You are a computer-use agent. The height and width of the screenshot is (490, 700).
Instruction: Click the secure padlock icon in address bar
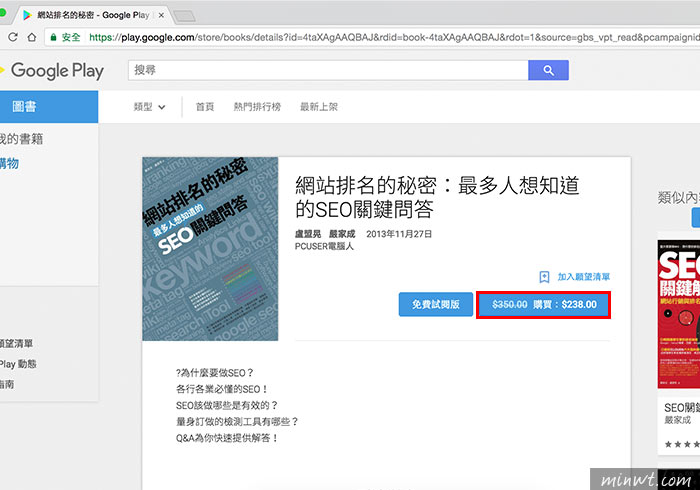54,37
